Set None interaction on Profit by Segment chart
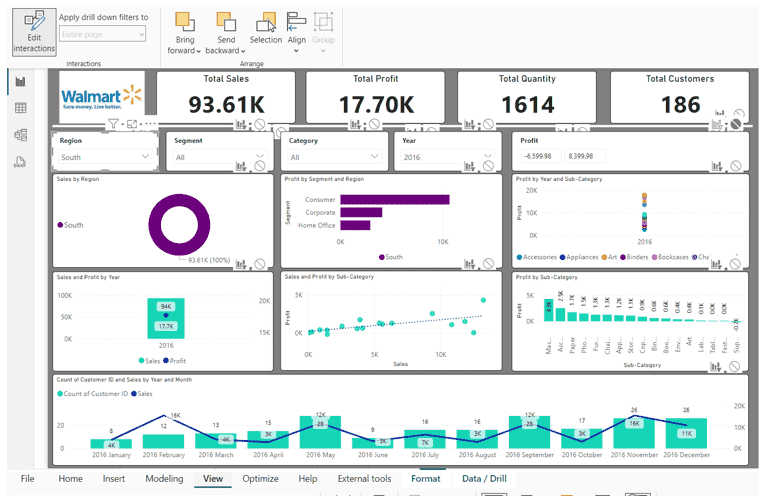This screenshot has height=496, width=763. [488, 264]
